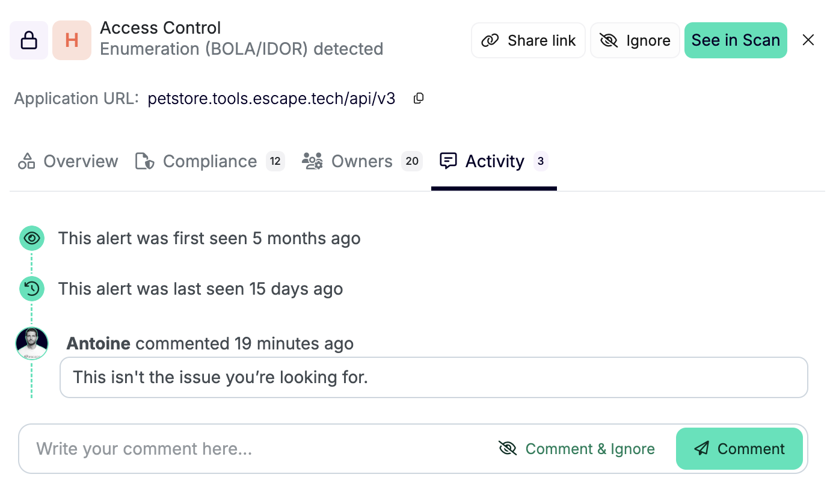Click Antoine's comment text box
Screen dimensions: 830x504
[x=433, y=378]
